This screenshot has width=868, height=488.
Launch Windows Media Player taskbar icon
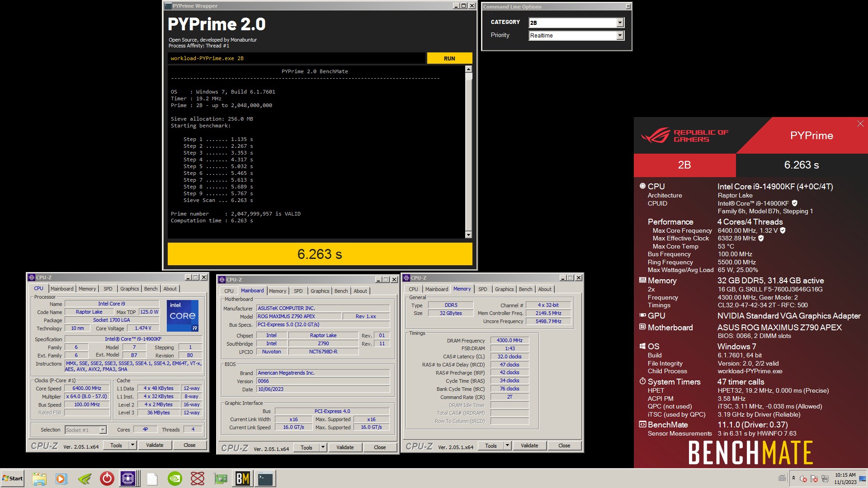click(x=61, y=479)
